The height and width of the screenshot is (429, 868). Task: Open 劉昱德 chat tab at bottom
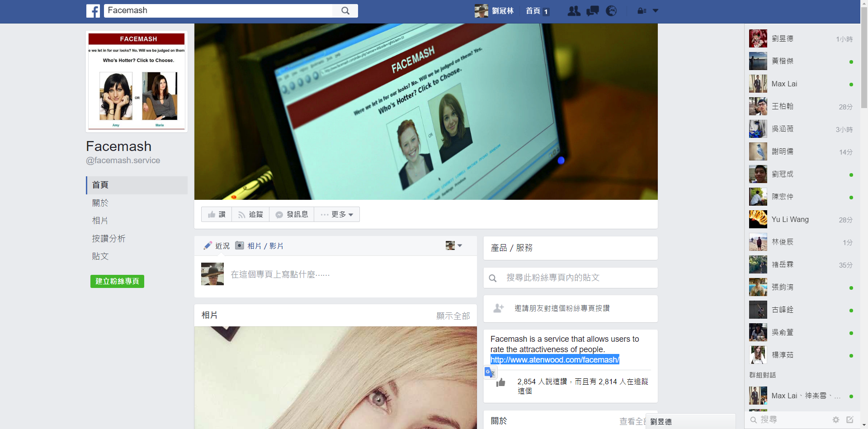690,421
